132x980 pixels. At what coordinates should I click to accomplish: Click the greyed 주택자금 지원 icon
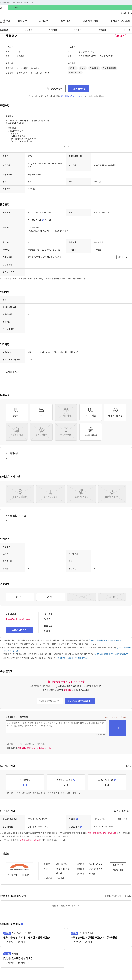point(17,432)
